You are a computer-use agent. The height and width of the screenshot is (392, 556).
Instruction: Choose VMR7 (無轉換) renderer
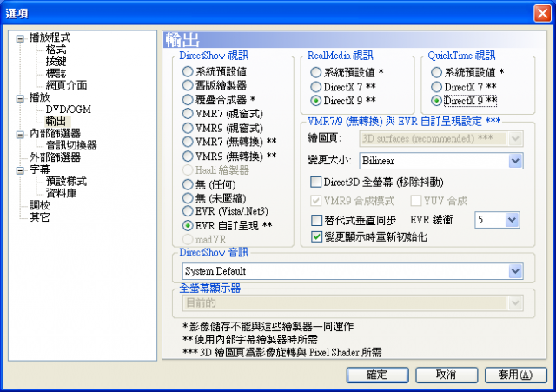click(188, 142)
